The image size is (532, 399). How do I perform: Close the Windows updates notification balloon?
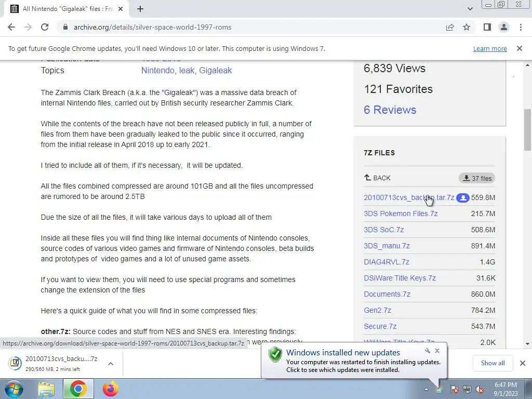[x=437, y=351]
